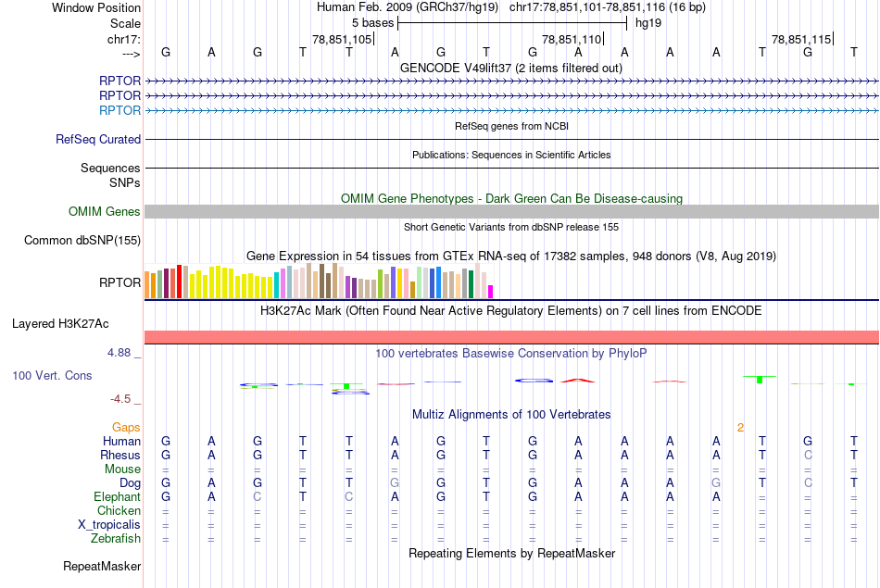
Task: Click the -4.5 lower scale value
Action: [x=120, y=399]
